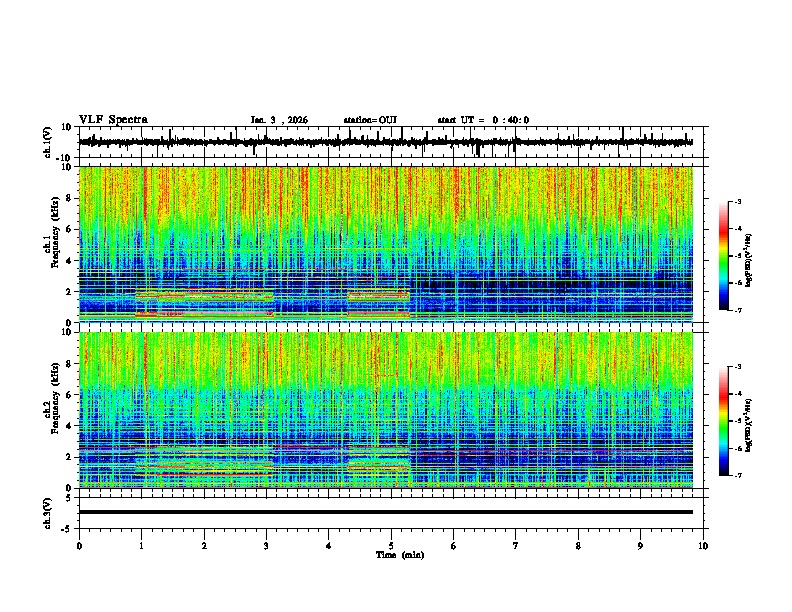Select the "start UT = 0:40:0" text
This screenshot has height=612, width=792.
(x=483, y=120)
